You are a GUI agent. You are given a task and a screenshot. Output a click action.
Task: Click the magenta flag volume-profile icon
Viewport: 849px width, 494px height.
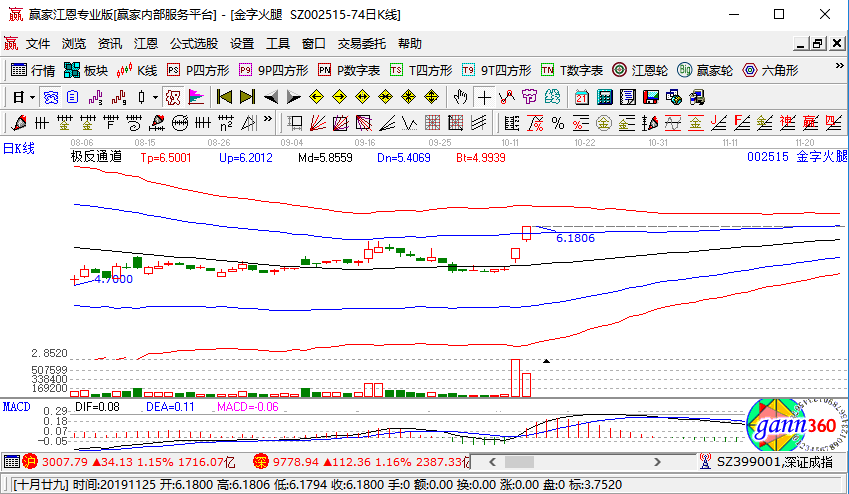click(196, 98)
